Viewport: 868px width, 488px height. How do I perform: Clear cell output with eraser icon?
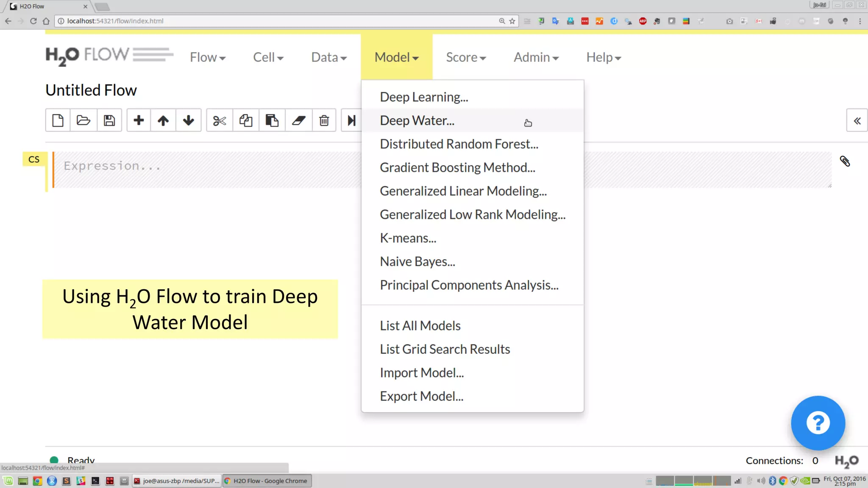click(299, 121)
